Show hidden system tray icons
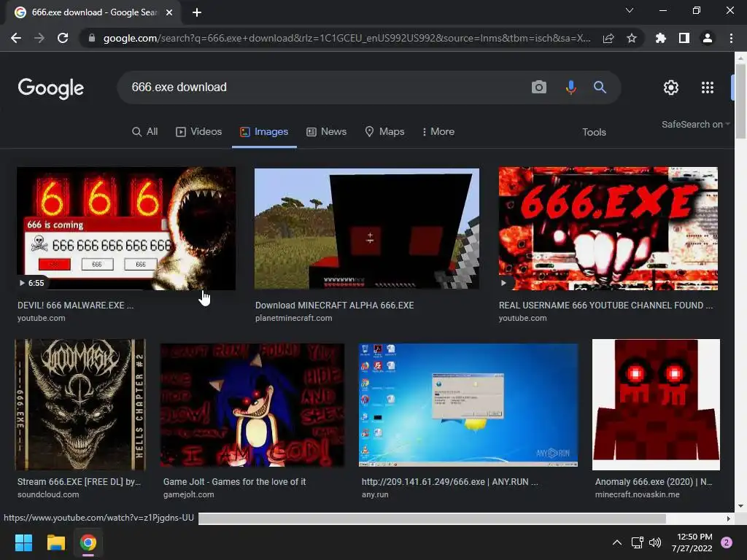The width and height of the screenshot is (747, 560). point(617,542)
